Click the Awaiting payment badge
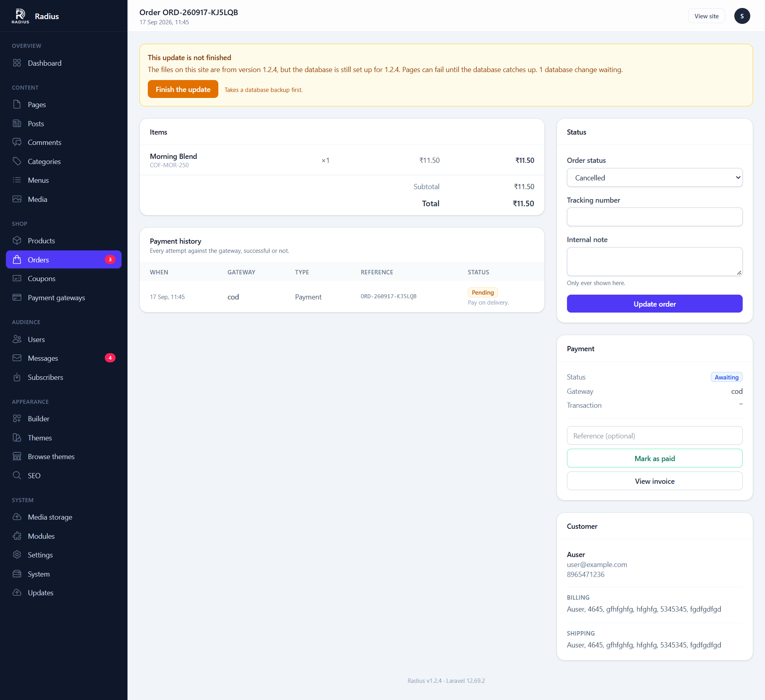 click(726, 377)
